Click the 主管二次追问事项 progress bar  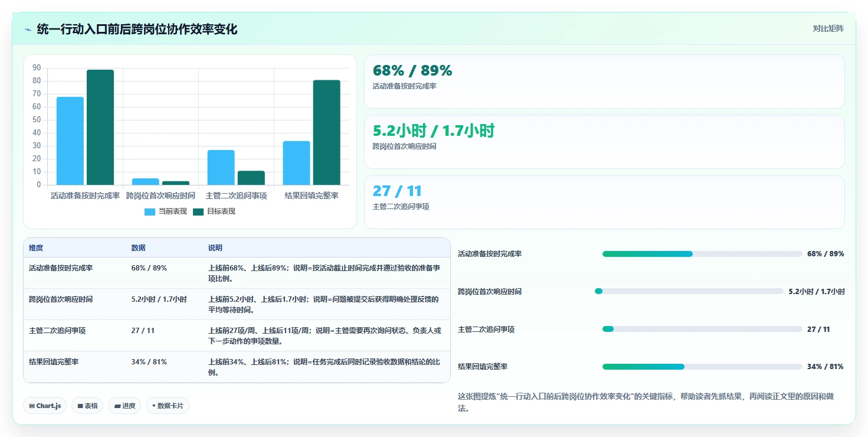[702, 329]
